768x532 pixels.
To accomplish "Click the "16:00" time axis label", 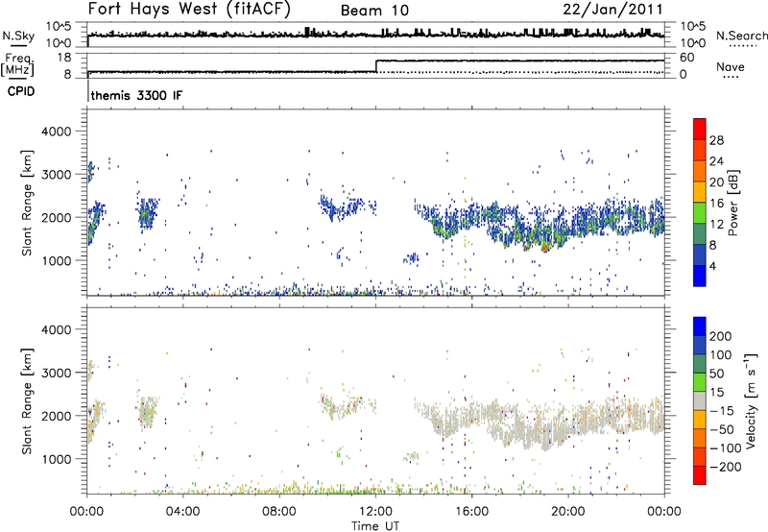I will [x=471, y=511].
